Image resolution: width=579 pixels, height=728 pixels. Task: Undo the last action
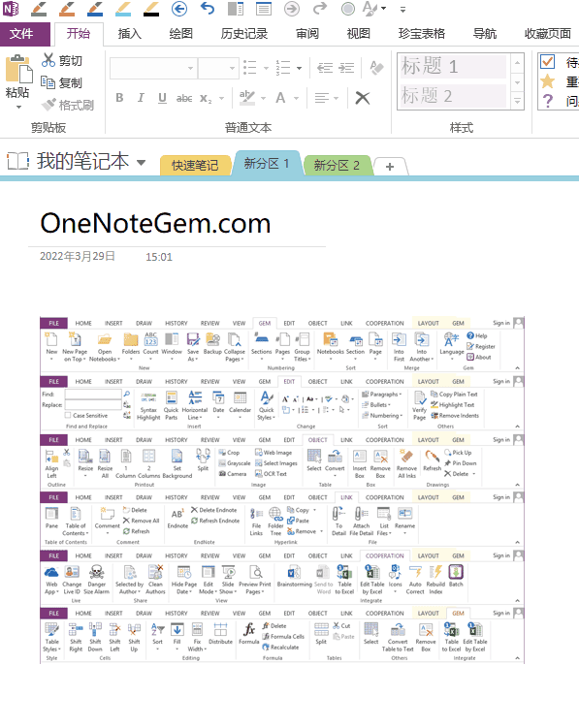tap(208, 9)
